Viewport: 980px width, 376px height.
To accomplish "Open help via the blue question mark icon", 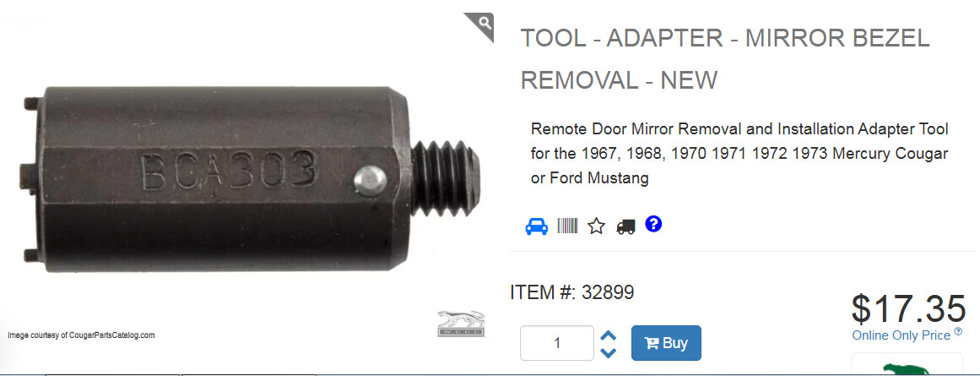I will [x=653, y=224].
